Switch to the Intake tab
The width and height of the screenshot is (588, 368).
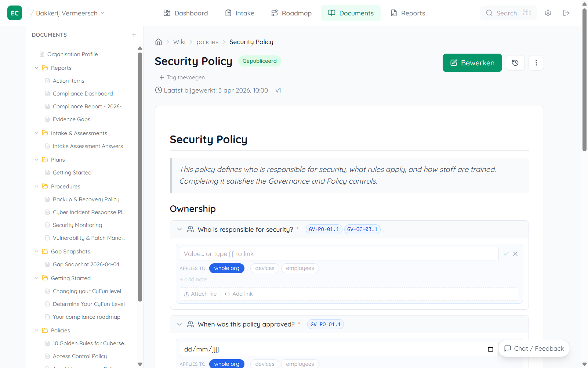(x=239, y=13)
